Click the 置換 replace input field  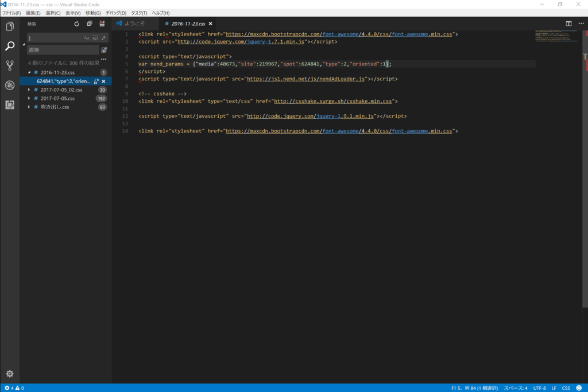point(63,50)
